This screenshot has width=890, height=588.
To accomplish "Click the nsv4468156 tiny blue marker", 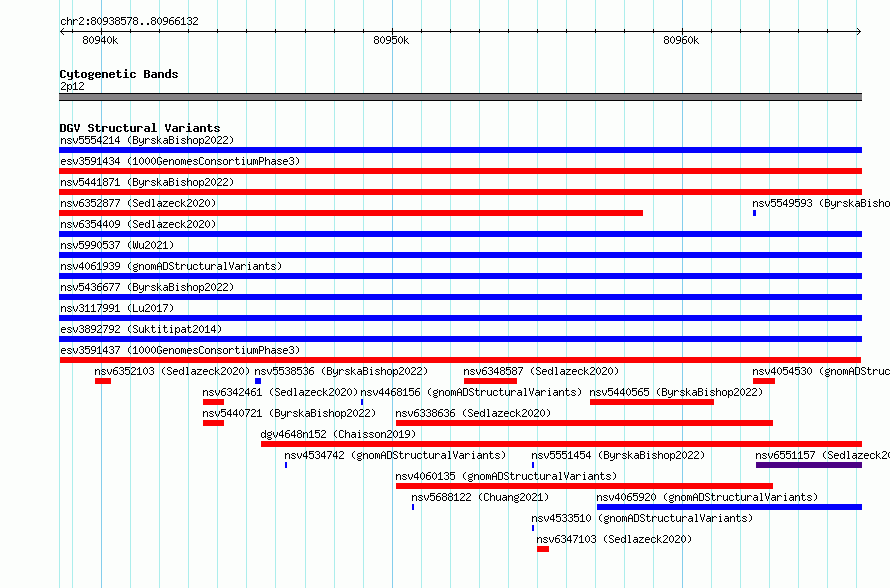I will tap(362, 402).
